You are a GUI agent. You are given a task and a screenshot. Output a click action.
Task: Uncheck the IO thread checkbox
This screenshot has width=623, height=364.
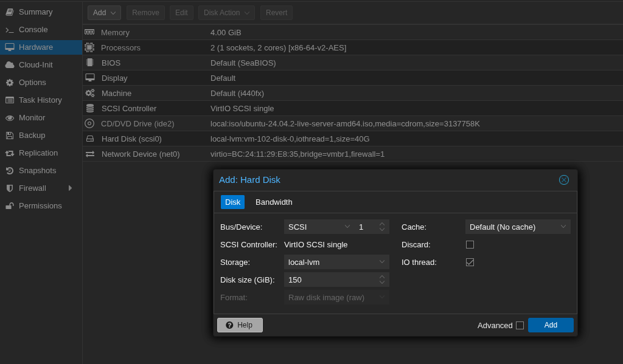click(470, 262)
